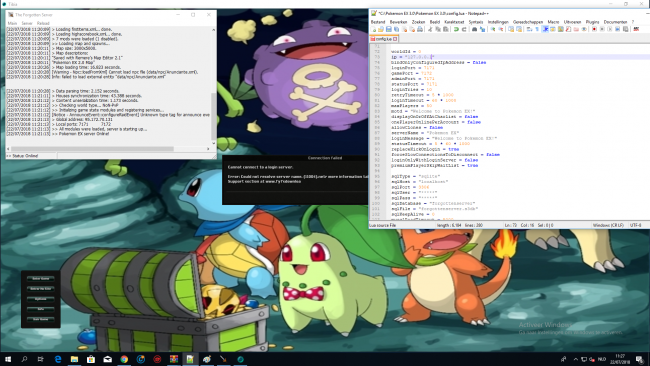The height and width of the screenshot is (366, 650).
Task: Click the New file icon in Notepad++
Action: 374,29
